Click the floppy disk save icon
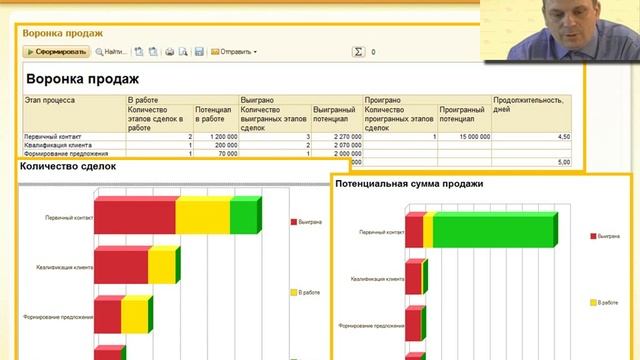Viewport: 640px width, 360px height. click(x=199, y=52)
